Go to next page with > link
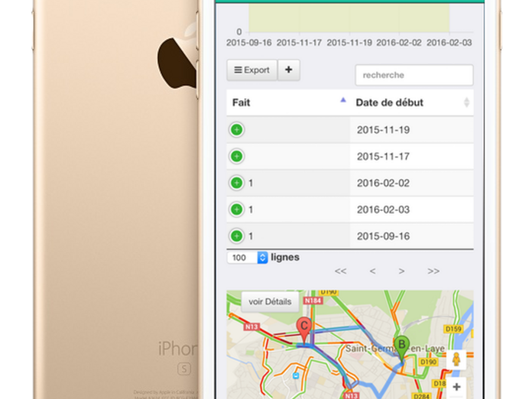The width and height of the screenshot is (532, 399). (x=401, y=271)
